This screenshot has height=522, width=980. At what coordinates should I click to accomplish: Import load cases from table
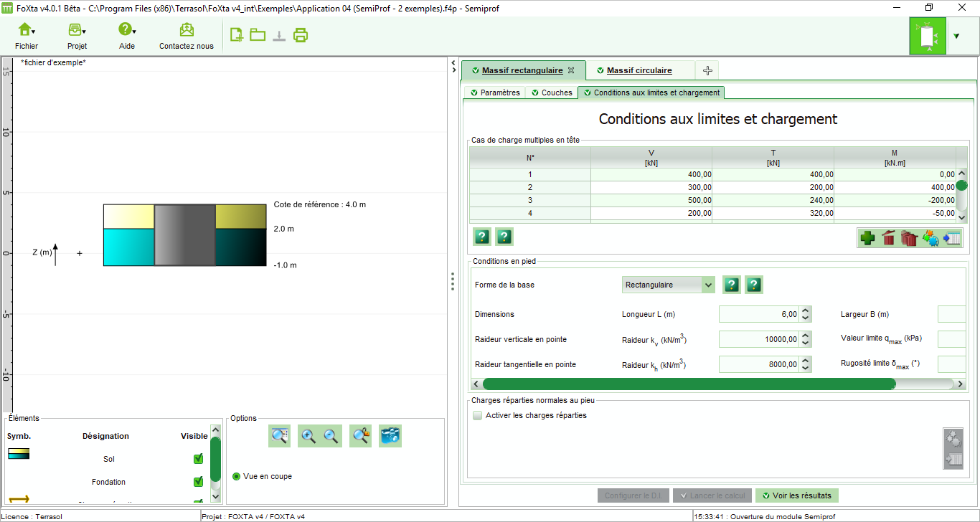click(951, 238)
